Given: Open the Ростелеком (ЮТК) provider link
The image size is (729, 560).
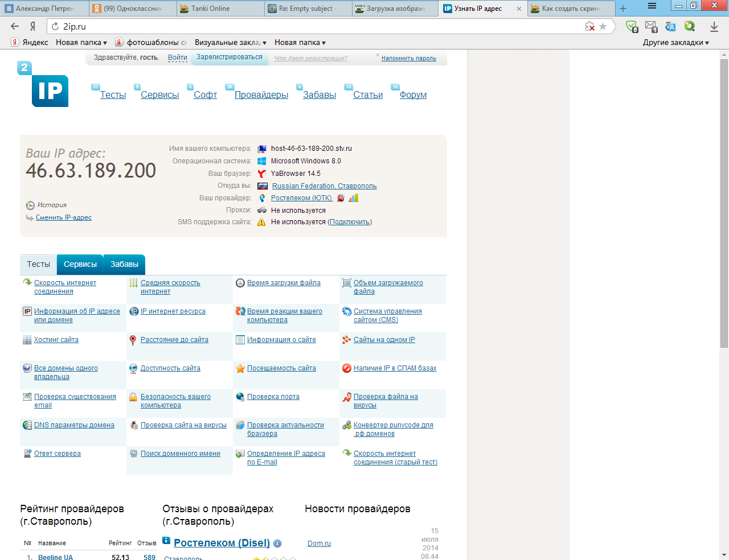Looking at the screenshot, I should point(301,198).
